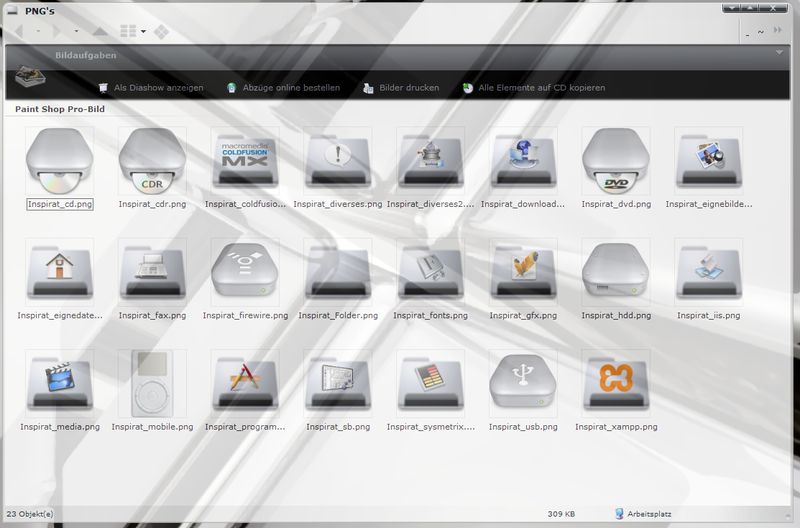The width and height of the screenshot is (800, 528).
Task: Select the Inspirat_dvd.png drive icon
Action: (x=616, y=160)
